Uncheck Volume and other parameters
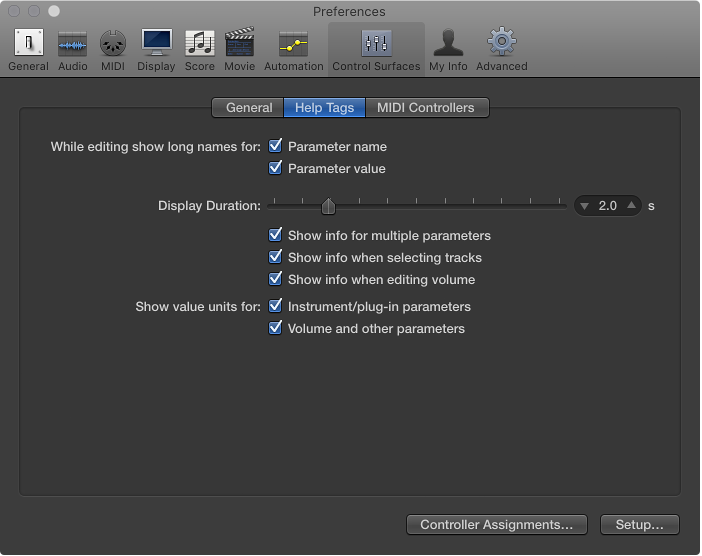The height and width of the screenshot is (556, 702). [275, 328]
